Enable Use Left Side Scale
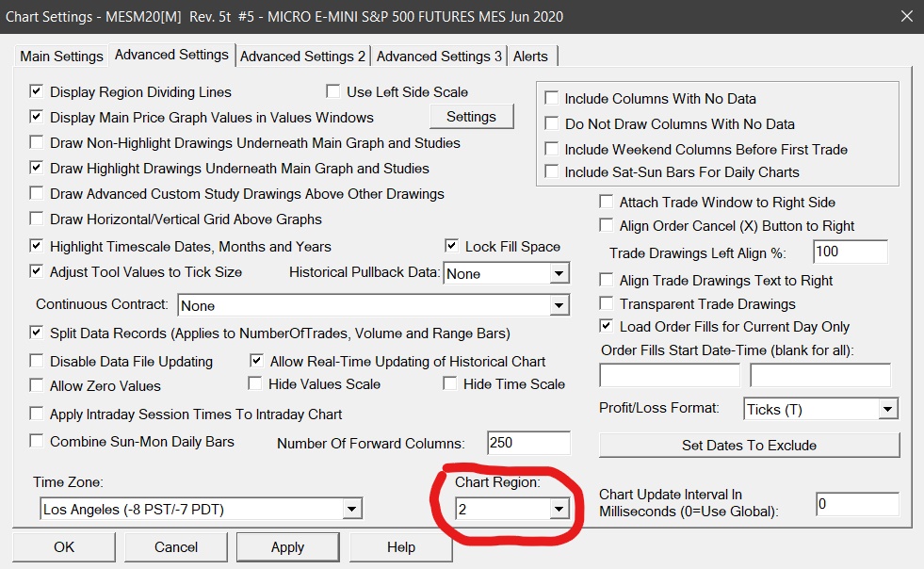 click(332, 91)
